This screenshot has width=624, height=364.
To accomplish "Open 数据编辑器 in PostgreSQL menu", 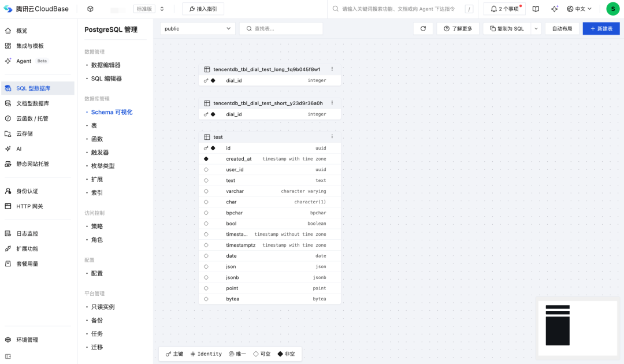I will [106, 65].
